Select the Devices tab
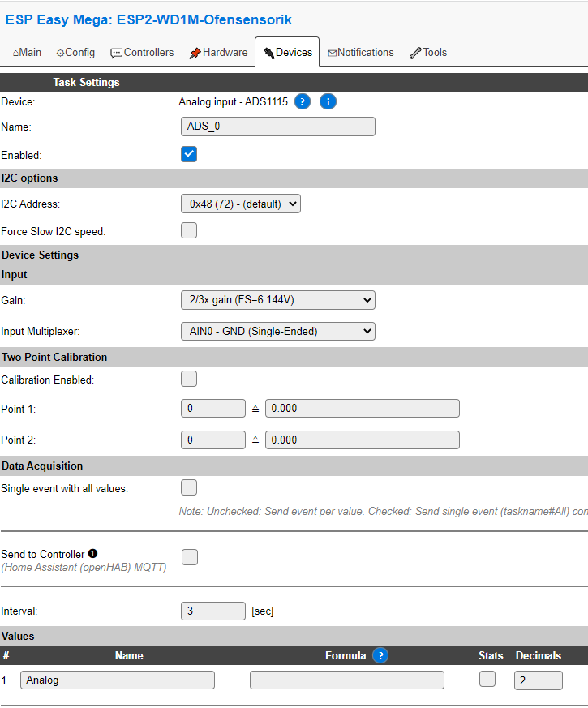Image resolution: width=588 pixels, height=708 pixels. 287,53
